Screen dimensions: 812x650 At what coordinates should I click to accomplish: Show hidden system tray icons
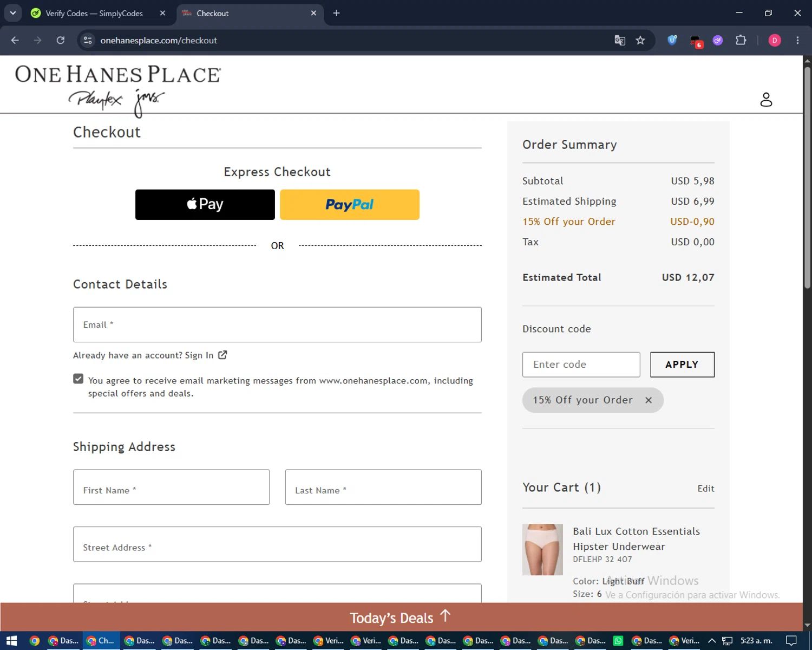click(x=712, y=641)
